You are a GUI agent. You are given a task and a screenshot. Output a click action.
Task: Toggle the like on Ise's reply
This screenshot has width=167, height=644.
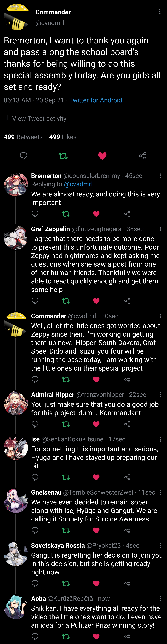click(96, 477)
